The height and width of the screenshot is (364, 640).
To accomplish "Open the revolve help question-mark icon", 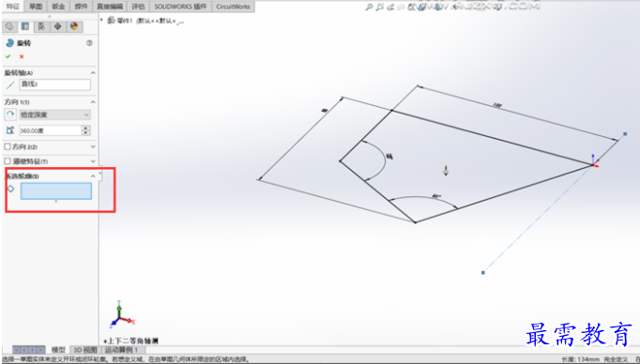I will 89,43.
